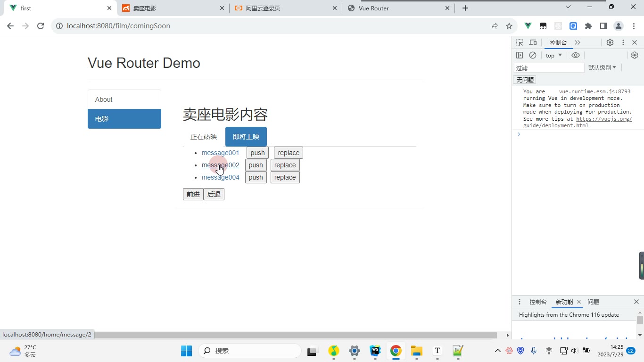This screenshot has height=362, width=644.
Task: Open the Vue.js devtools extension icon
Action: pyautogui.click(x=528, y=26)
